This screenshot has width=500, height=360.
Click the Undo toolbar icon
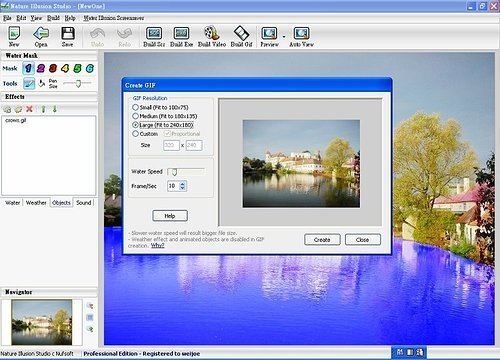click(97, 34)
